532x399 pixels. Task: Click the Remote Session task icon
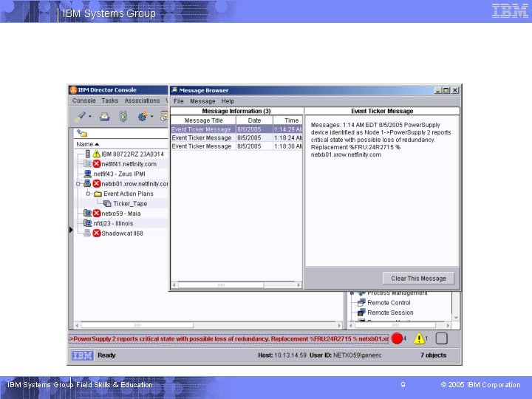point(361,313)
